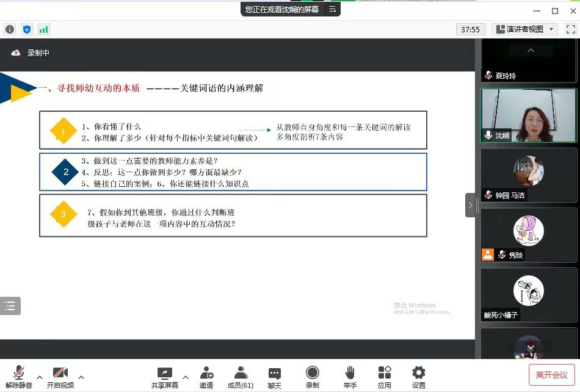580x392 pixels.
Task: Click the red 离开会议 button
Action: click(x=552, y=375)
